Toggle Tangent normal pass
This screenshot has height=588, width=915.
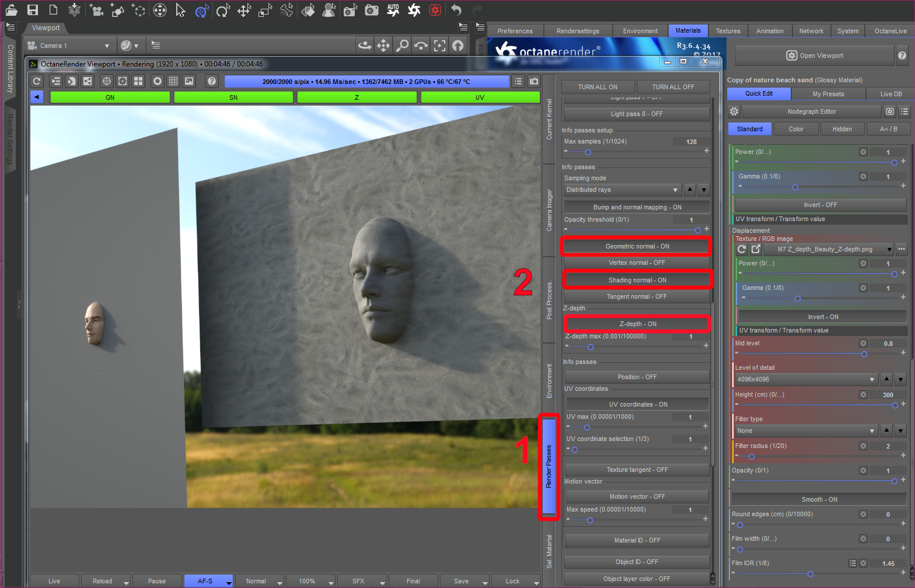pyautogui.click(x=637, y=296)
